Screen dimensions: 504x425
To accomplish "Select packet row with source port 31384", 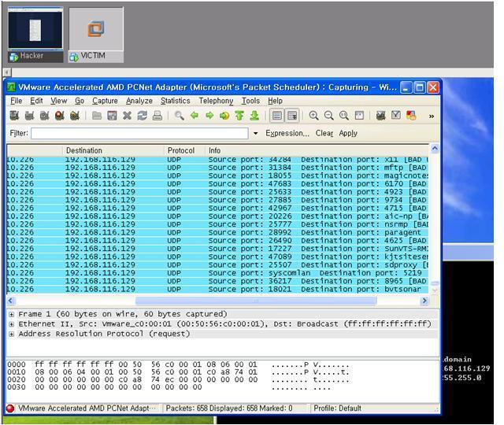I will tap(217, 168).
